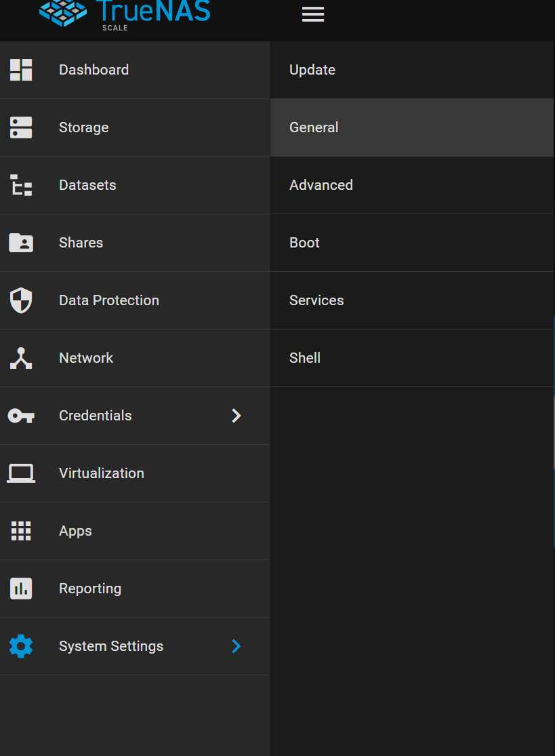This screenshot has height=756, width=555.
Task: Expand Credentials submenu chevron
Action: coord(236,416)
